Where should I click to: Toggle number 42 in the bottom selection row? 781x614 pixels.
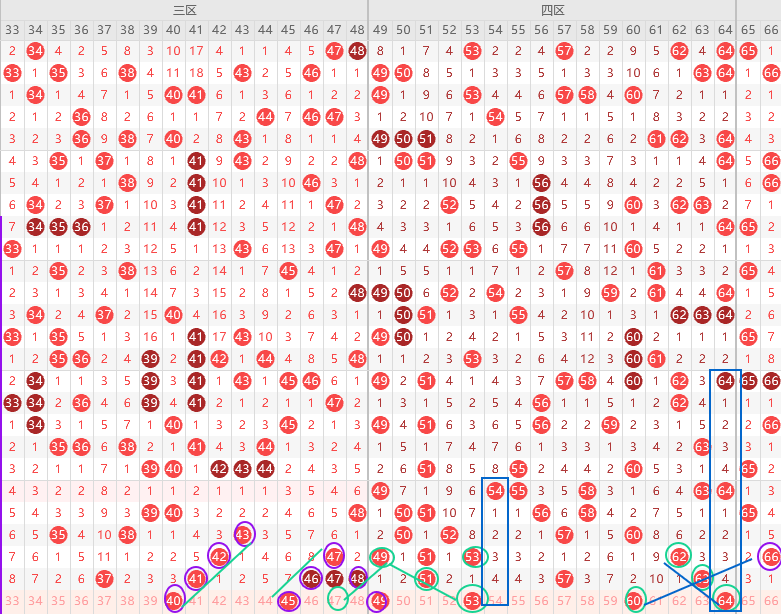click(x=219, y=601)
